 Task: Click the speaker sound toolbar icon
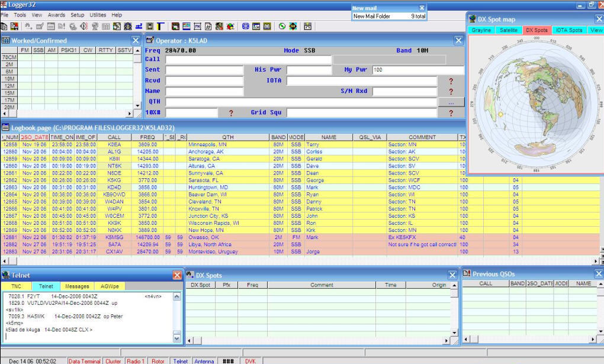click(83, 26)
